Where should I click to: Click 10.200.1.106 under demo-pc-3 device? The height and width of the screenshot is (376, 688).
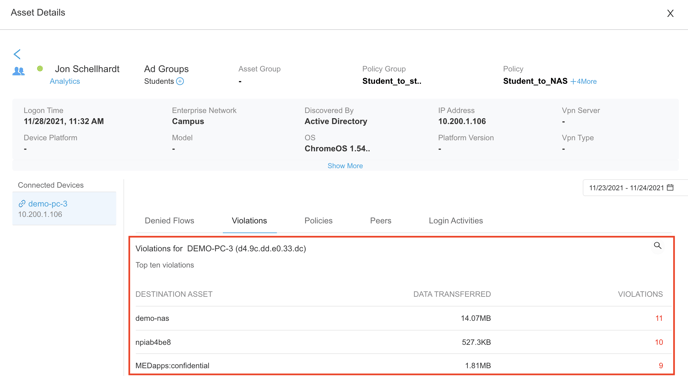tap(40, 214)
